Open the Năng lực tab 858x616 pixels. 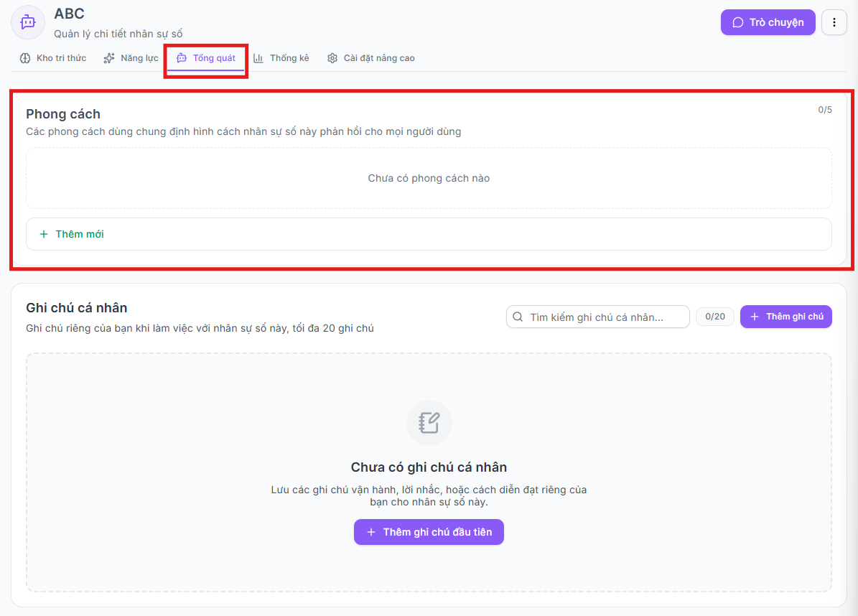pos(131,58)
